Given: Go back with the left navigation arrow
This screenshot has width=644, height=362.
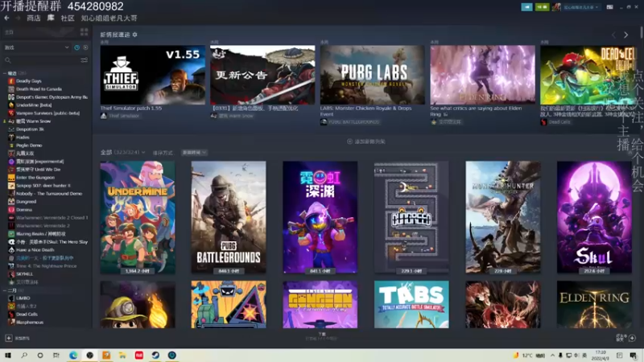Looking at the screenshot, I should tap(6, 18).
